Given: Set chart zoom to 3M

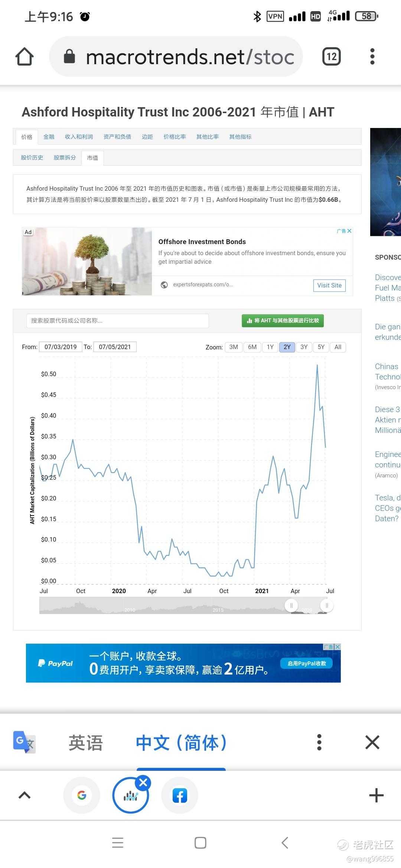Looking at the screenshot, I should (234, 347).
